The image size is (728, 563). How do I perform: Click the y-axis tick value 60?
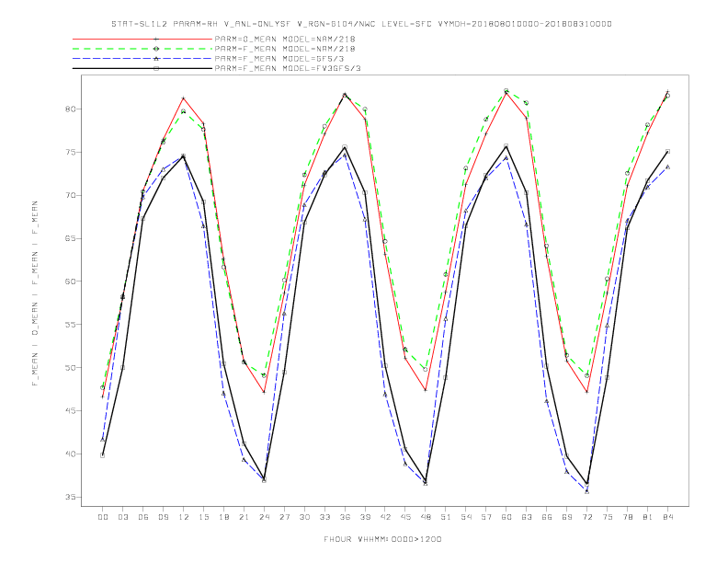(70, 281)
